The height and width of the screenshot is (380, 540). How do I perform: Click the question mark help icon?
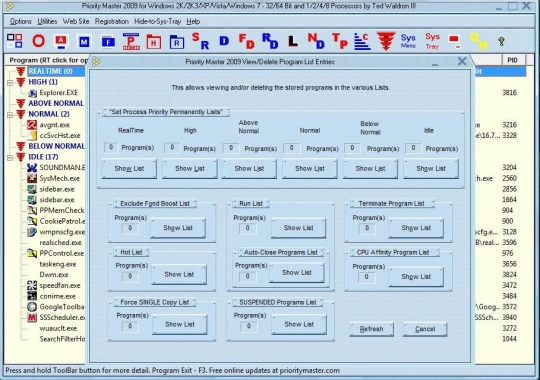[x=501, y=42]
